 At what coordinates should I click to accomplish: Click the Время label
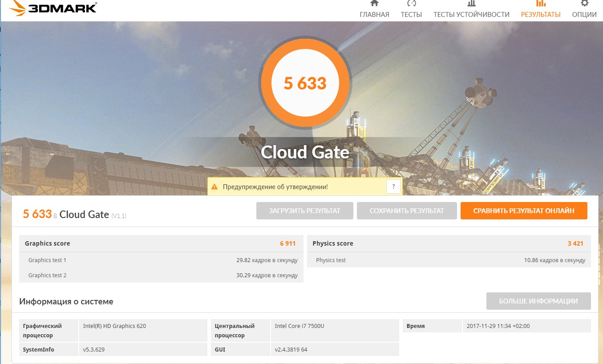[416, 326]
